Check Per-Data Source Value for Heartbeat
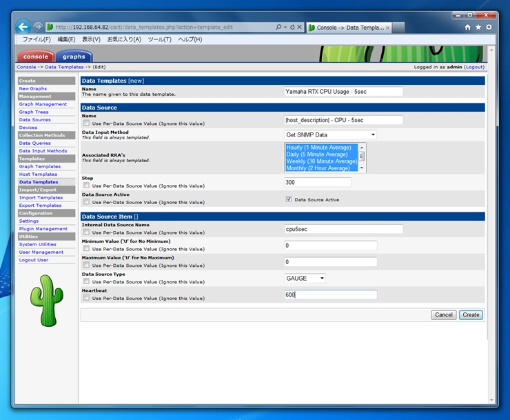 [x=86, y=297]
